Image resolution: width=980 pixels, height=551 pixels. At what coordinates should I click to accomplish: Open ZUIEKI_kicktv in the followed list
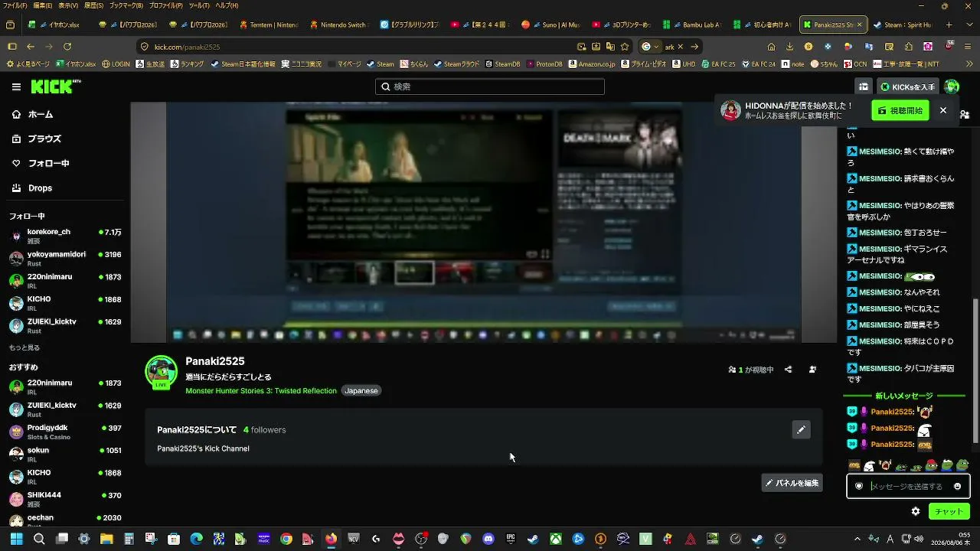pos(65,325)
